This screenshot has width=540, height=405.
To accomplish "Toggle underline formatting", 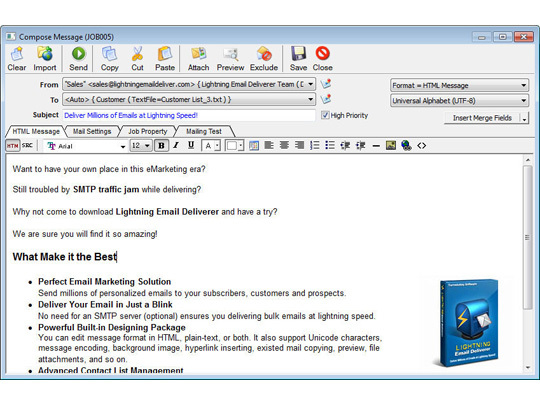I will 191,146.
